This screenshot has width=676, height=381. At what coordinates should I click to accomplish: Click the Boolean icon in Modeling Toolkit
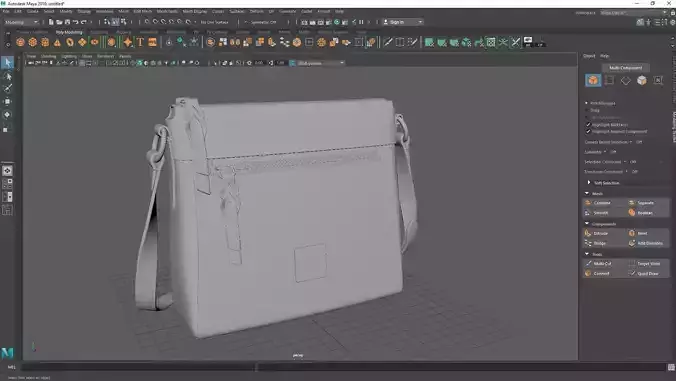pos(632,212)
